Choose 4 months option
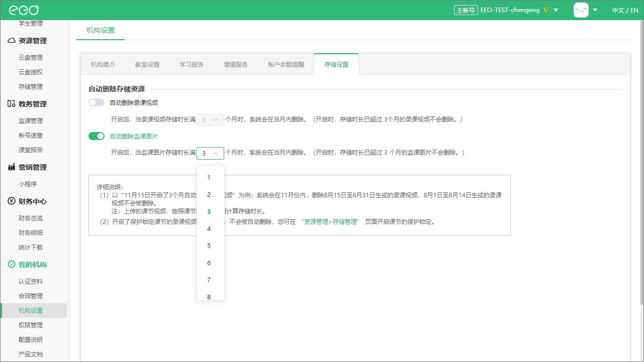The width and height of the screenshot is (644, 362). click(210, 228)
